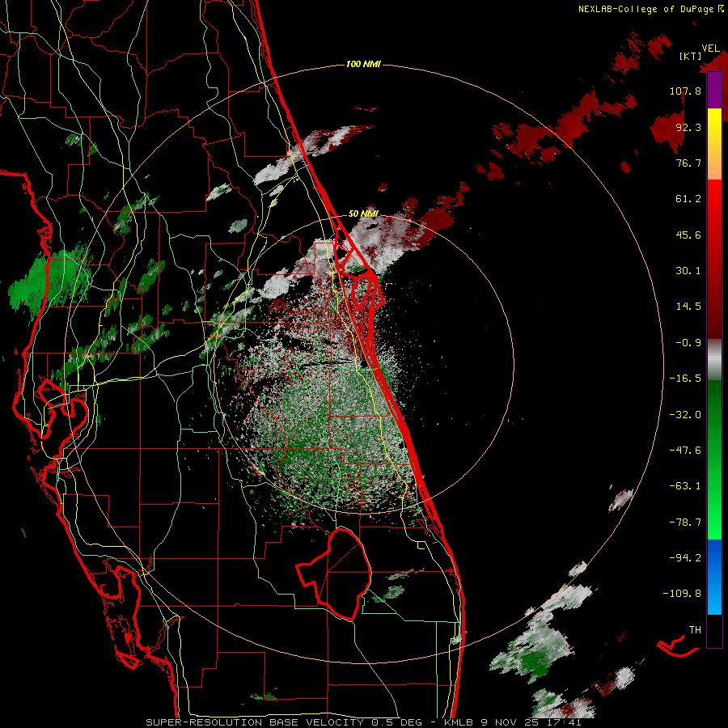
Task: Select the -63.1 legend value
Action: [685, 486]
